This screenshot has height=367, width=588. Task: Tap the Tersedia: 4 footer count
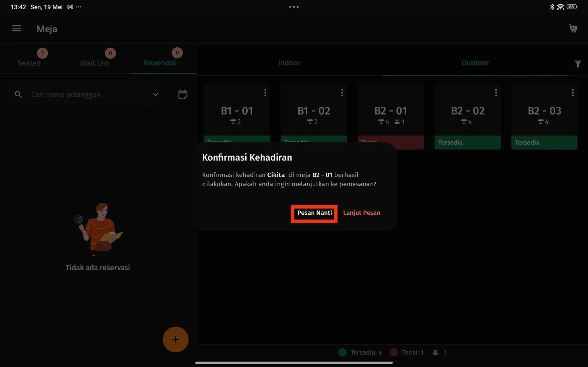pyautogui.click(x=366, y=352)
